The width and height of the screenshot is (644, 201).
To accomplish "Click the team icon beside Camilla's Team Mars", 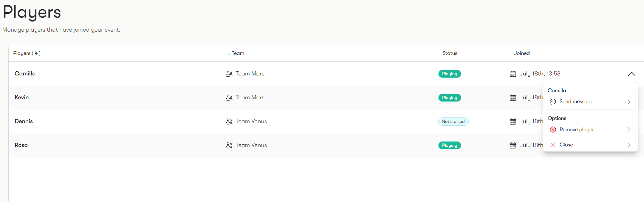I will [229, 74].
